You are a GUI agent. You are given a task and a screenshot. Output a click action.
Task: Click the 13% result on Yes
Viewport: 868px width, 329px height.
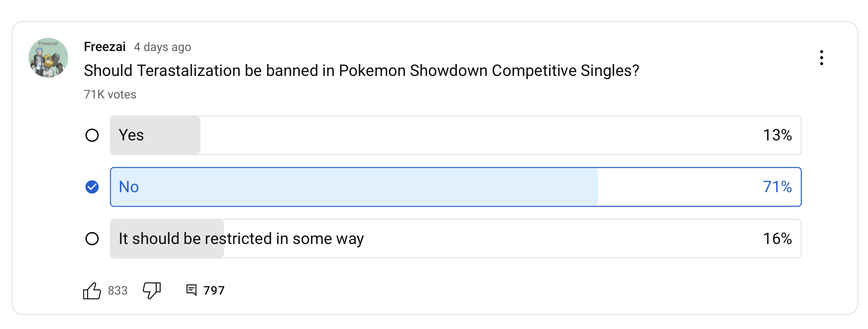[x=777, y=135]
